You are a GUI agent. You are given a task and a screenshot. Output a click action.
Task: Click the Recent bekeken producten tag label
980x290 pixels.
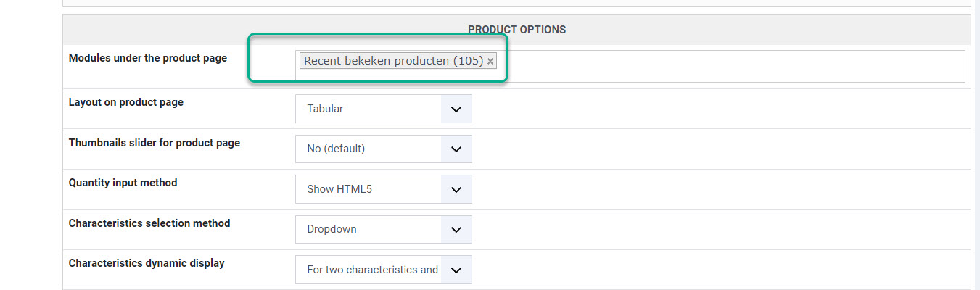click(x=392, y=61)
